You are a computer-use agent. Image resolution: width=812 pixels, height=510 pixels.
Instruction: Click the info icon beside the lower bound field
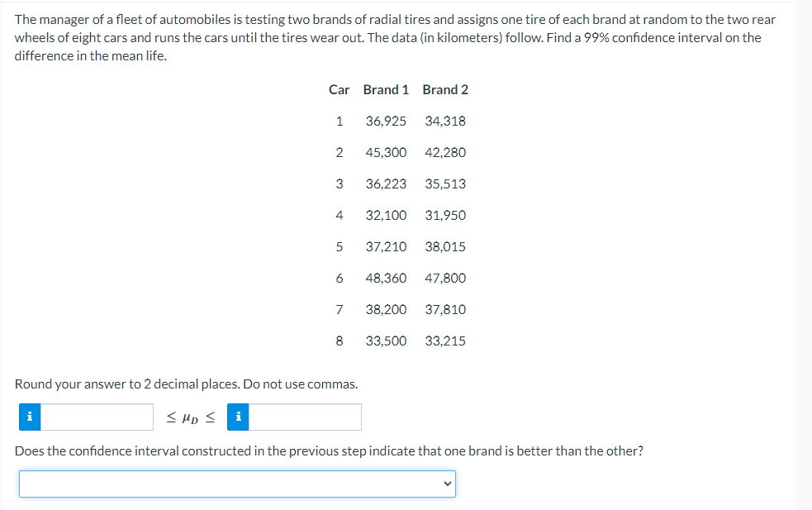point(30,417)
